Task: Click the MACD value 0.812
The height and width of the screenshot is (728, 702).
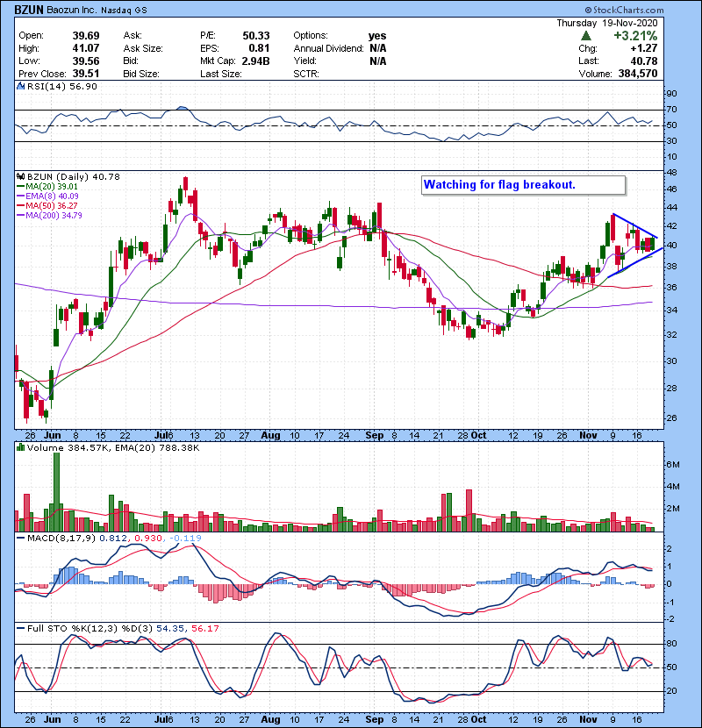Action: coord(113,539)
